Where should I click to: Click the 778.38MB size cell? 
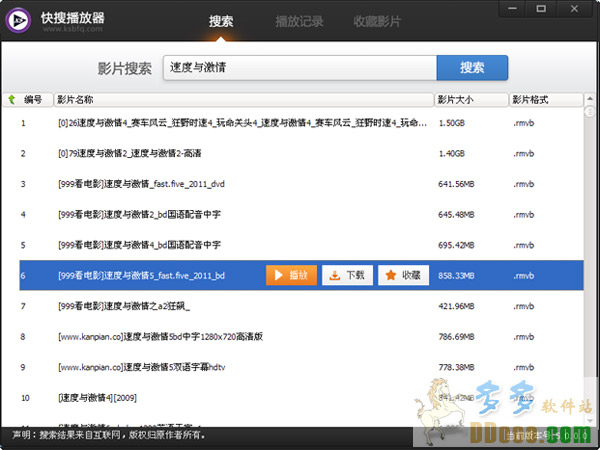coord(456,368)
